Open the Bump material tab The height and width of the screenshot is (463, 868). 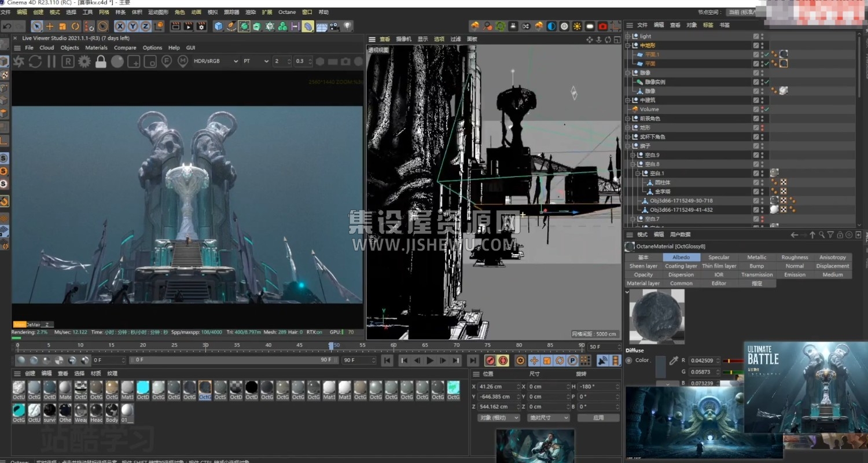[x=757, y=266]
